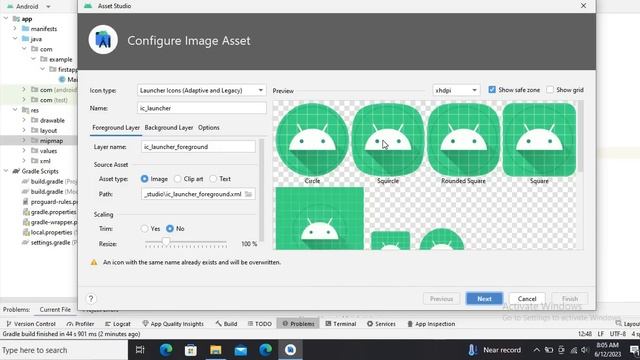Open the Logcat tool window
640x360 pixels.
(x=118, y=324)
